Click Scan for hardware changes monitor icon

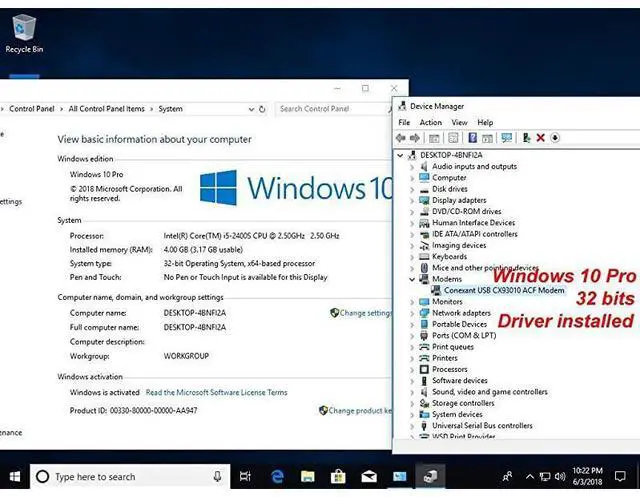click(507, 138)
